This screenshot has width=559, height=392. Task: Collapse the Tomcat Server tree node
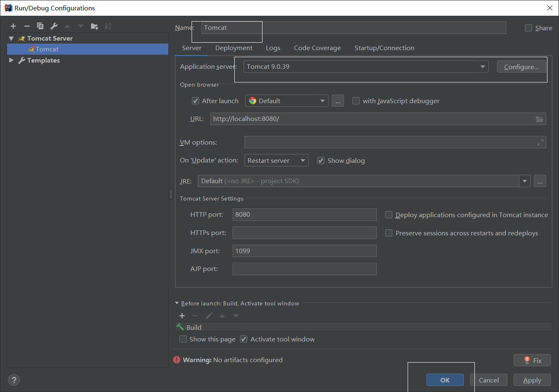coord(11,38)
